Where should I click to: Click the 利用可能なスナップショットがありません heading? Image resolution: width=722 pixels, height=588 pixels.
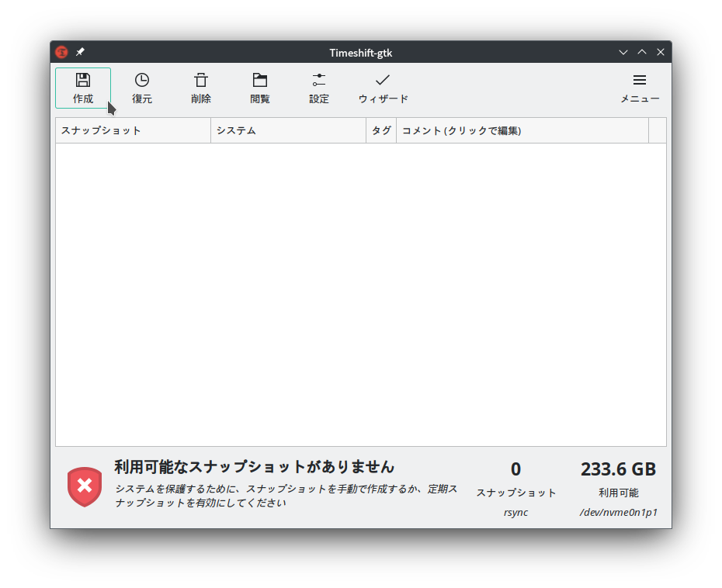point(254,467)
